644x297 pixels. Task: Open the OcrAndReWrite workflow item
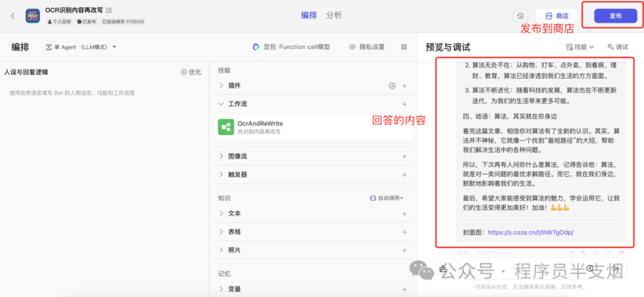coord(313,127)
